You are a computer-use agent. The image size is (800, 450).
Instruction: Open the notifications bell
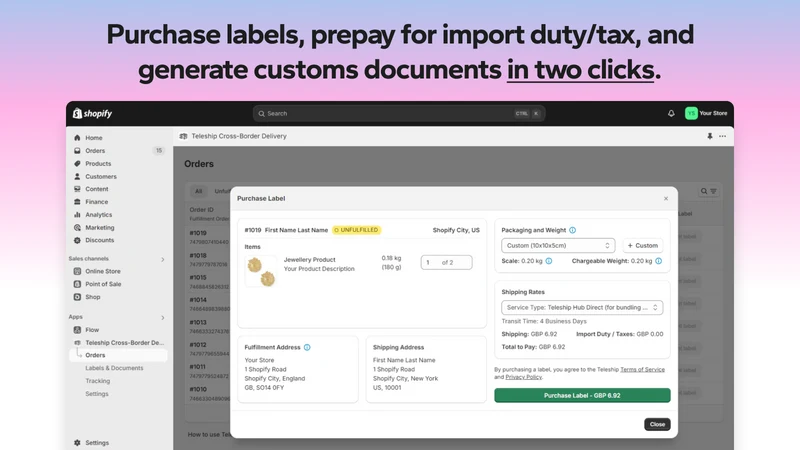[671, 113]
